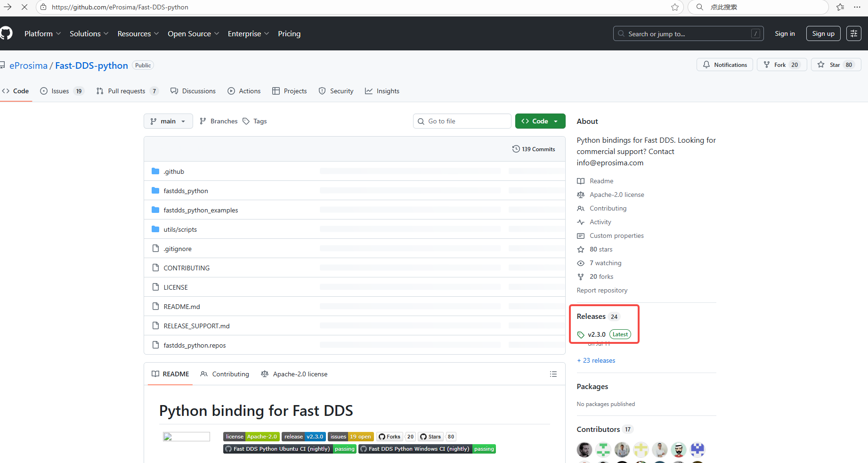
Task: Click the Notifications bell button
Action: pyautogui.click(x=725, y=65)
